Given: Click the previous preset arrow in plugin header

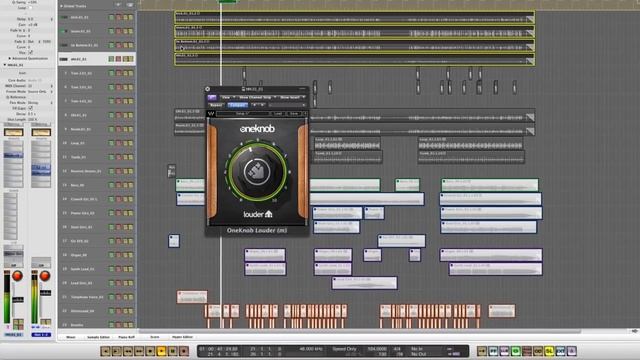Looking at the screenshot, I should [x=254, y=105].
